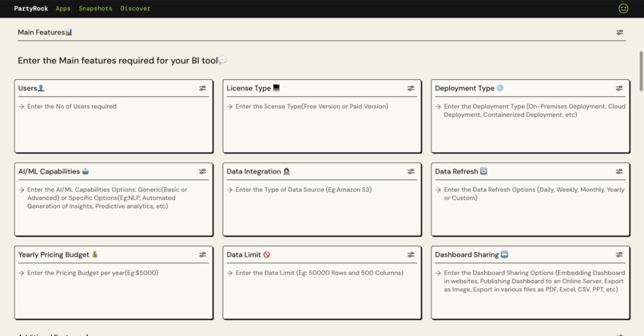This screenshot has width=644, height=336.
Task: Open the Snapshots menu item
Action: tap(95, 8)
